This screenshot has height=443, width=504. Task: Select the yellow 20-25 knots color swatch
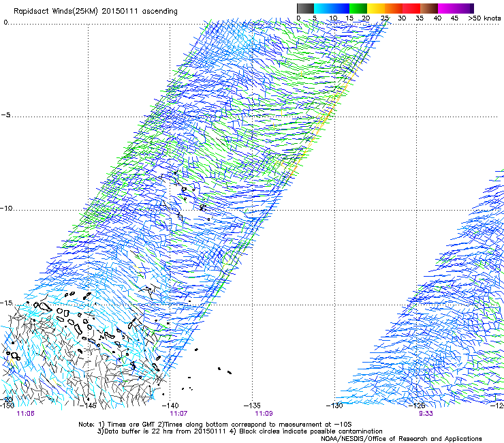coord(376,8)
